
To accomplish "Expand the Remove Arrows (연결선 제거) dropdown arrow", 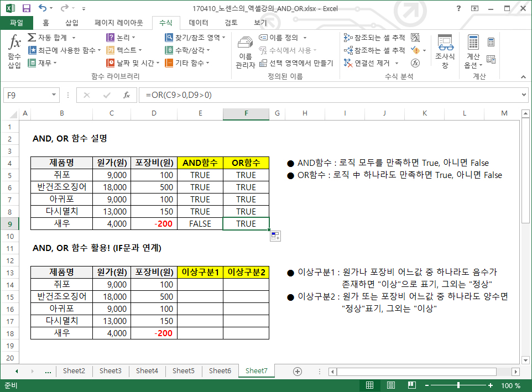I will point(397,63).
